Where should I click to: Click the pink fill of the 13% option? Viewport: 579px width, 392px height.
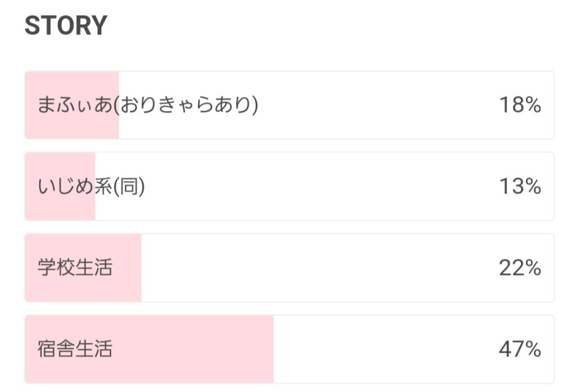click(x=60, y=186)
